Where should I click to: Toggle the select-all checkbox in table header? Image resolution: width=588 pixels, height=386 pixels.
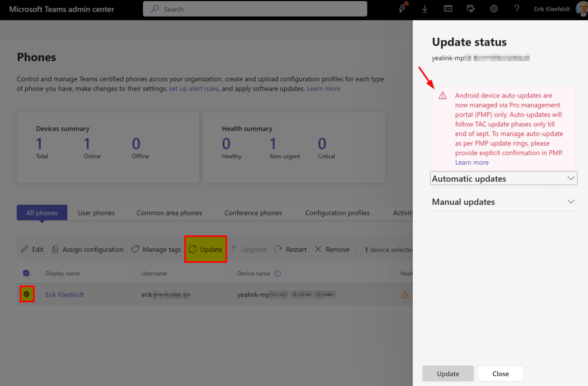[x=26, y=274]
